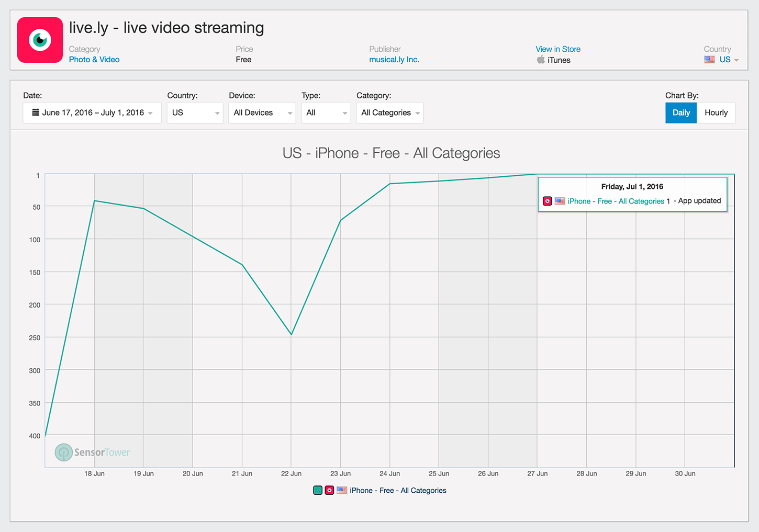The height and width of the screenshot is (532, 759).
Task: Click the iTunes store link
Action: (559, 60)
